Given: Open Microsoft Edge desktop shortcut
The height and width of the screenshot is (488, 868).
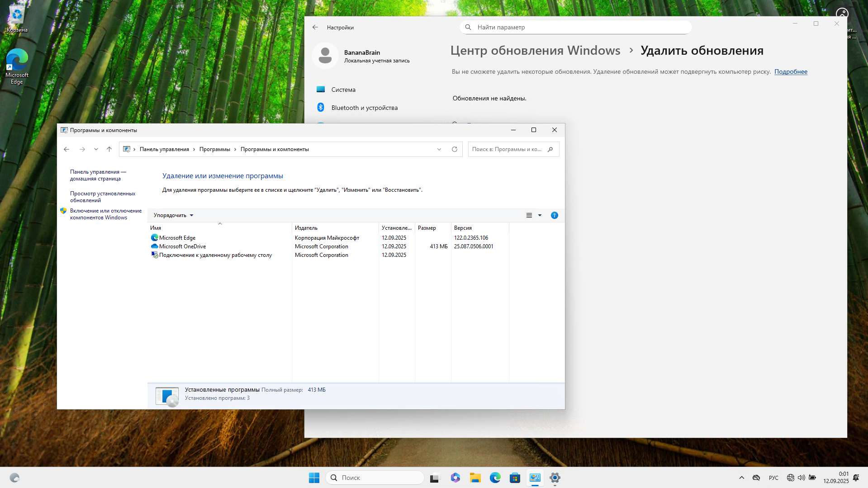Looking at the screenshot, I should (x=17, y=66).
